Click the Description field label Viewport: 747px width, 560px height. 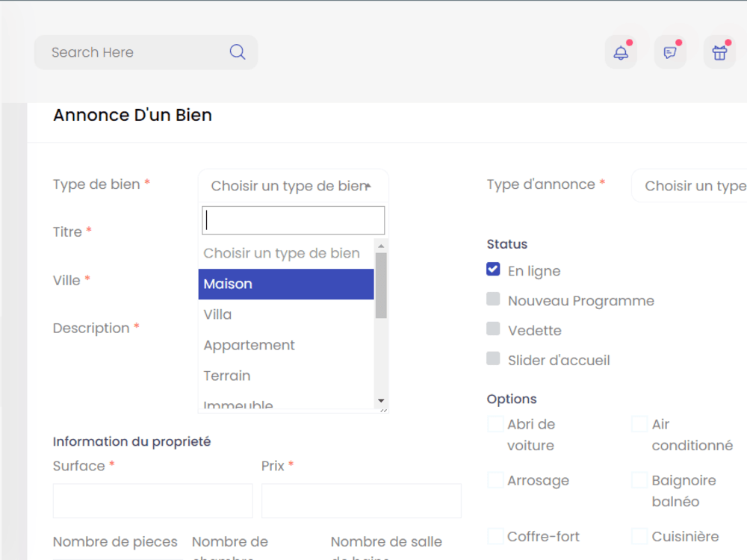pyautogui.click(x=91, y=328)
